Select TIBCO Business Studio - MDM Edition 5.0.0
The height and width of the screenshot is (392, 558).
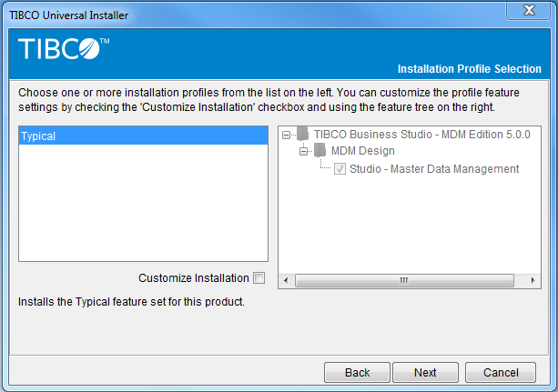tap(422, 135)
